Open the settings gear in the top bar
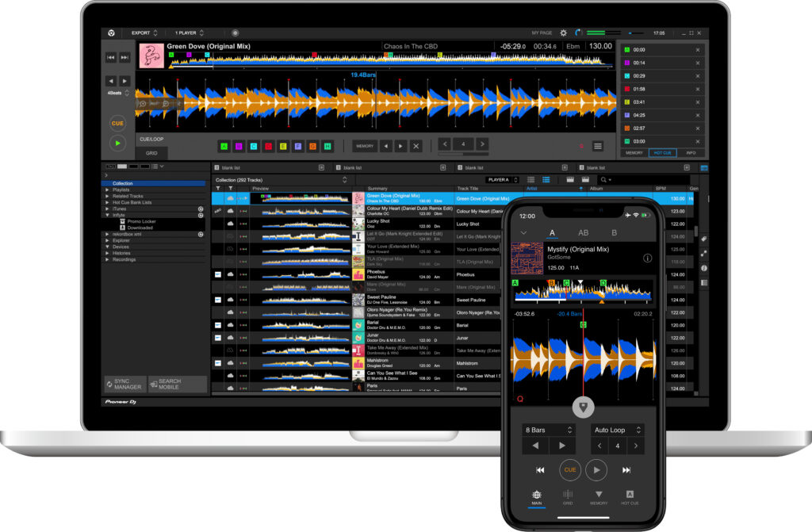Screen dimensions: 812x532 pos(562,33)
